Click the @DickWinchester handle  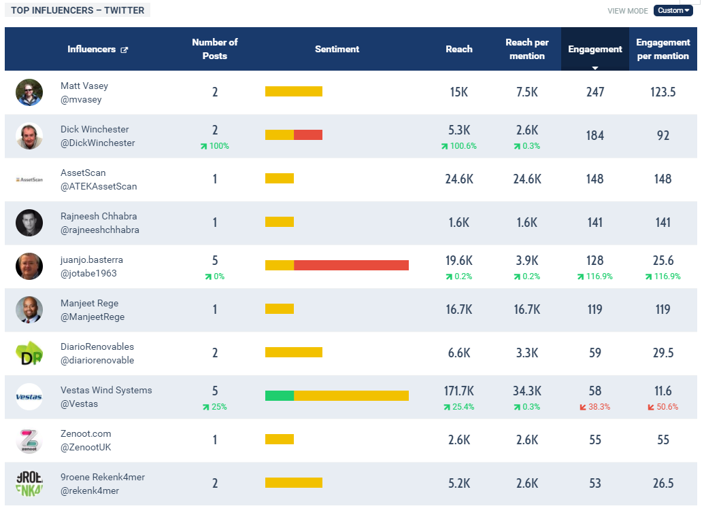coord(97,143)
